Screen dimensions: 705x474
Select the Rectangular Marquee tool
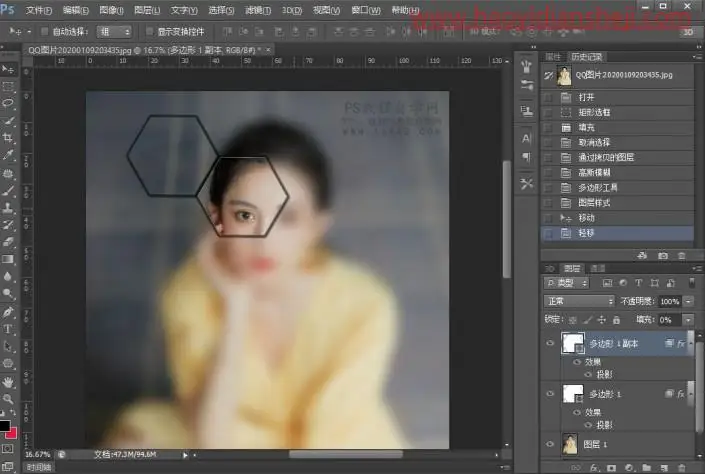[x=8, y=86]
